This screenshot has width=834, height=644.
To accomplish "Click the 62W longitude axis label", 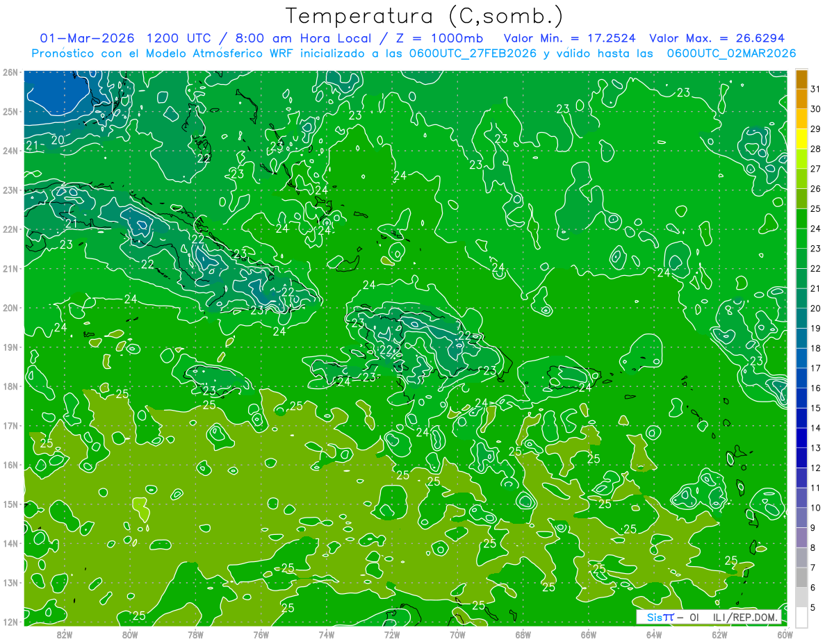I will (x=719, y=634).
